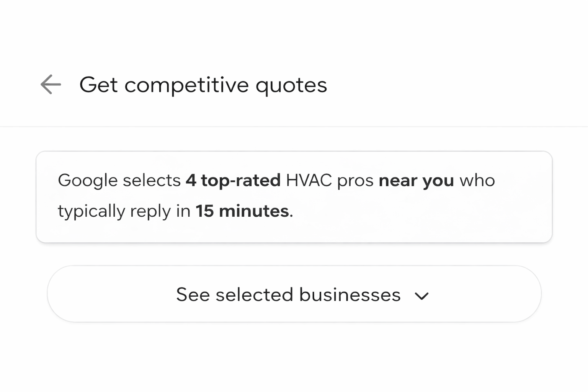This screenshot has width=588, height=392.
Task: Click the '15 minutes' bold text
Action: 243,211
